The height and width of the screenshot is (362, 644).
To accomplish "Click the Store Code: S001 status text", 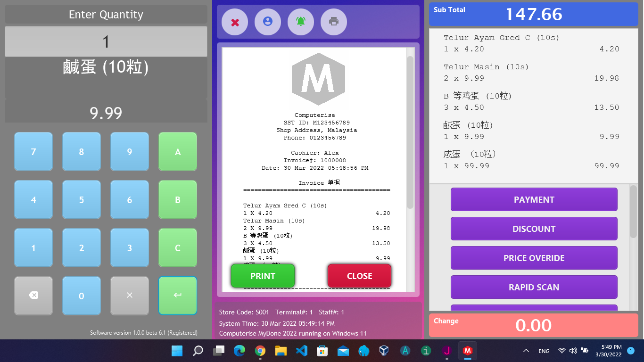I will (x=244, y=312).
